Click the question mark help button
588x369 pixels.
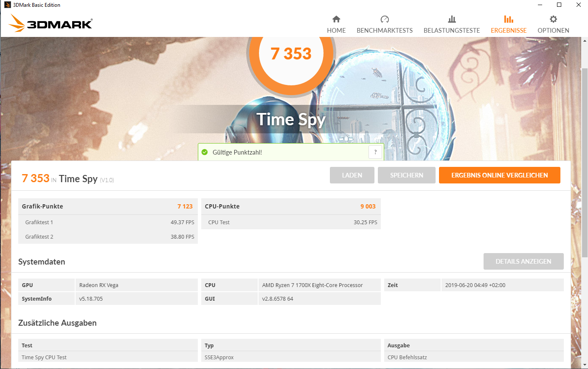coord(375,152)
